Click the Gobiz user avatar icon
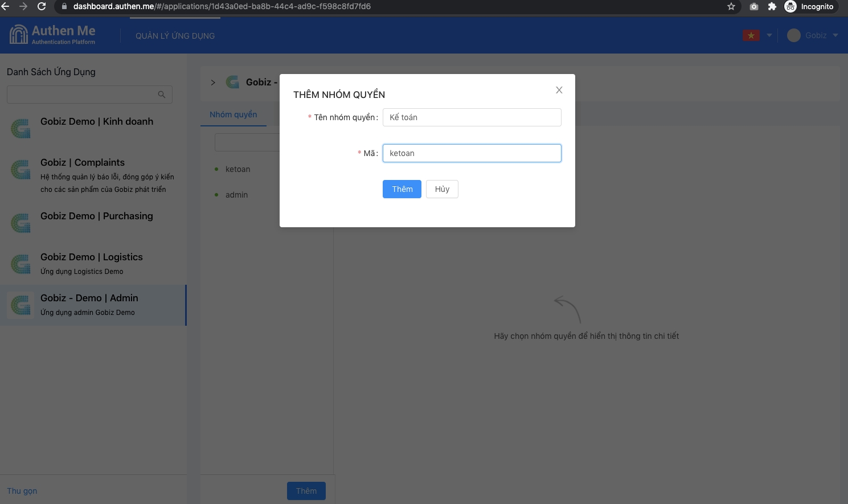The width and height of the screenshot is (848, 504). click(793, 35)
